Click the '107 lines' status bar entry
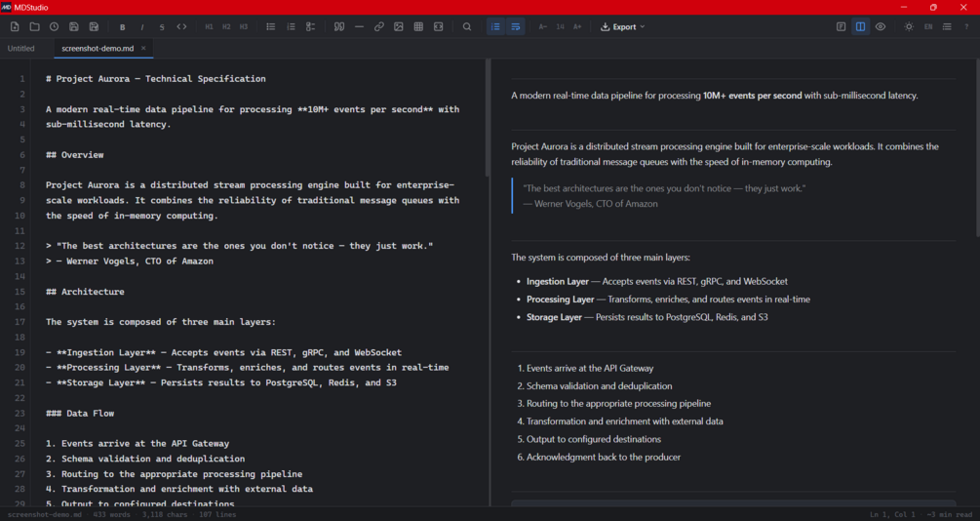 point(217,515)
